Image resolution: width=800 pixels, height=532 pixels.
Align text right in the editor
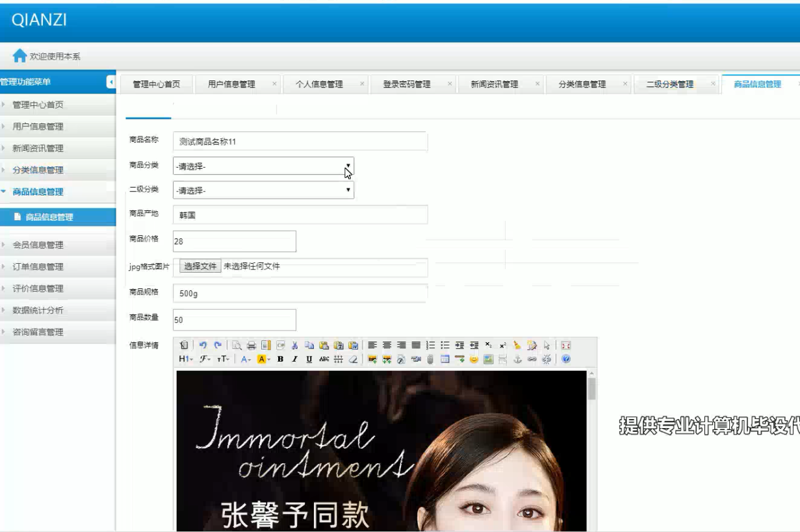click(401, 345)
